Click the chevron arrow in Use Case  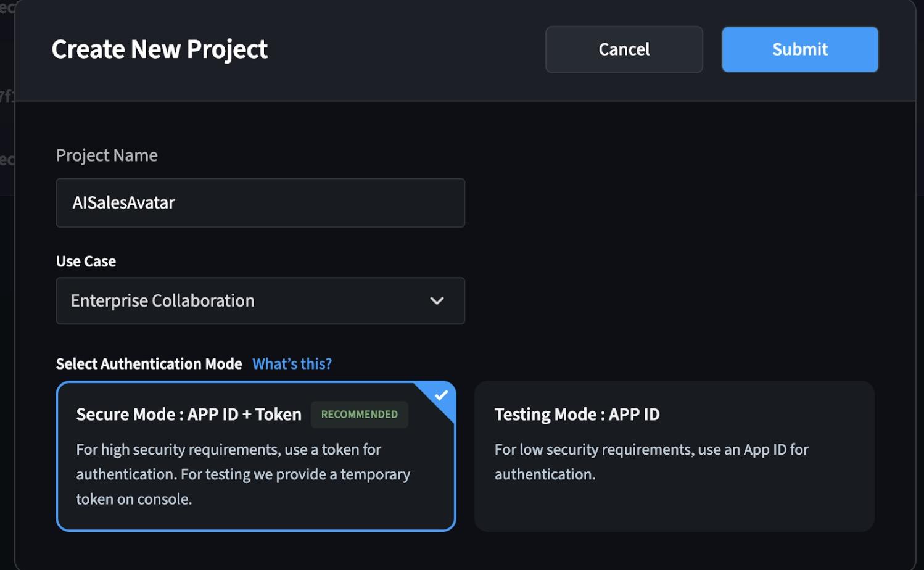[x=437, y=301]
